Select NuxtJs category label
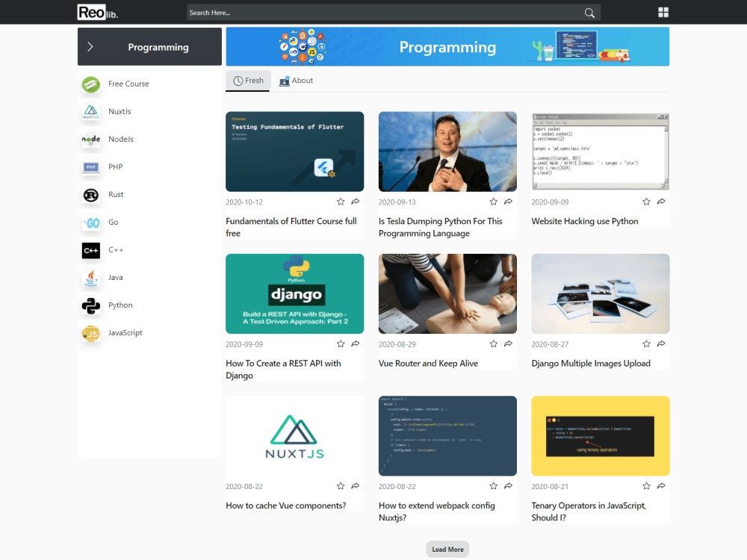747x560 pixels. coord(120,111)
